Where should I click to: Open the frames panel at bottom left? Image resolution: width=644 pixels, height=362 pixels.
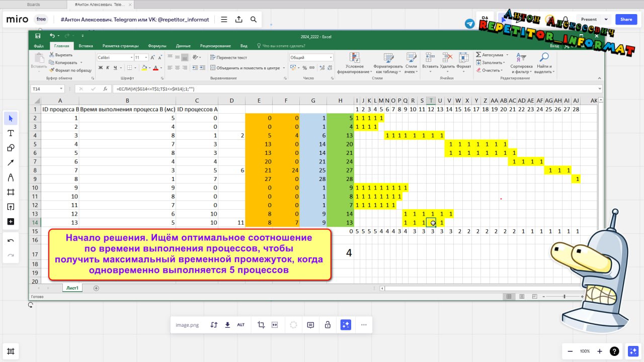coord(11,351)
